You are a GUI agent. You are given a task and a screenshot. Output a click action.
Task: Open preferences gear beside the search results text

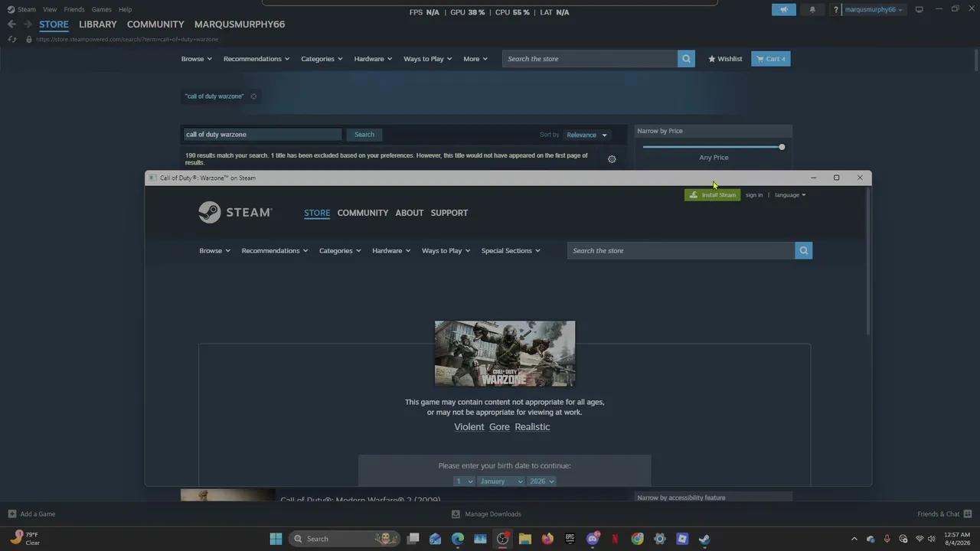pyautogui.click(x=612, y=159)
